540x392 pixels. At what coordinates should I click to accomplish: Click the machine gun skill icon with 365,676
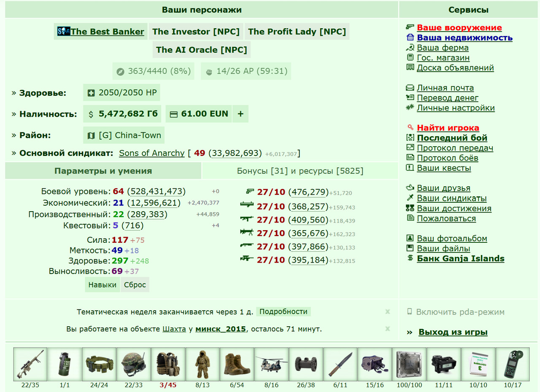(x=247, y=232)
